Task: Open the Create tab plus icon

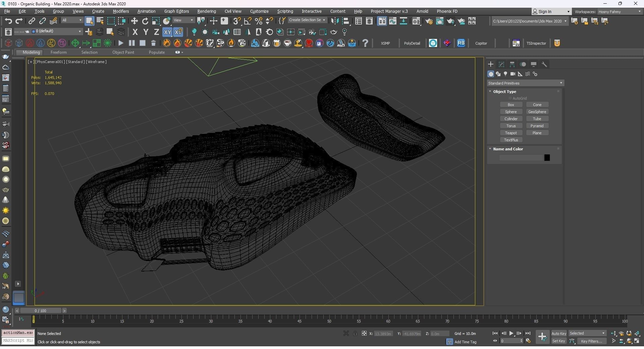Action: coord(491,64)
